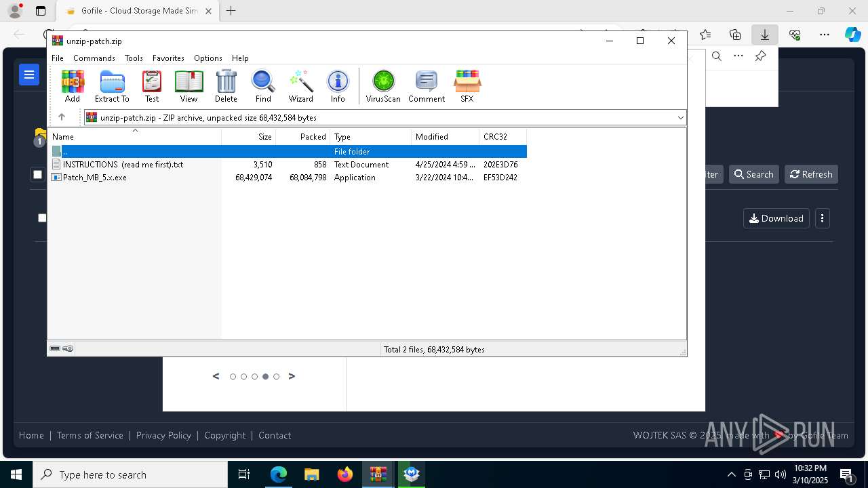Screen dimensions: 868x488
Task: Click the search icon in downloads panel
Action: [x=717, y=56]
